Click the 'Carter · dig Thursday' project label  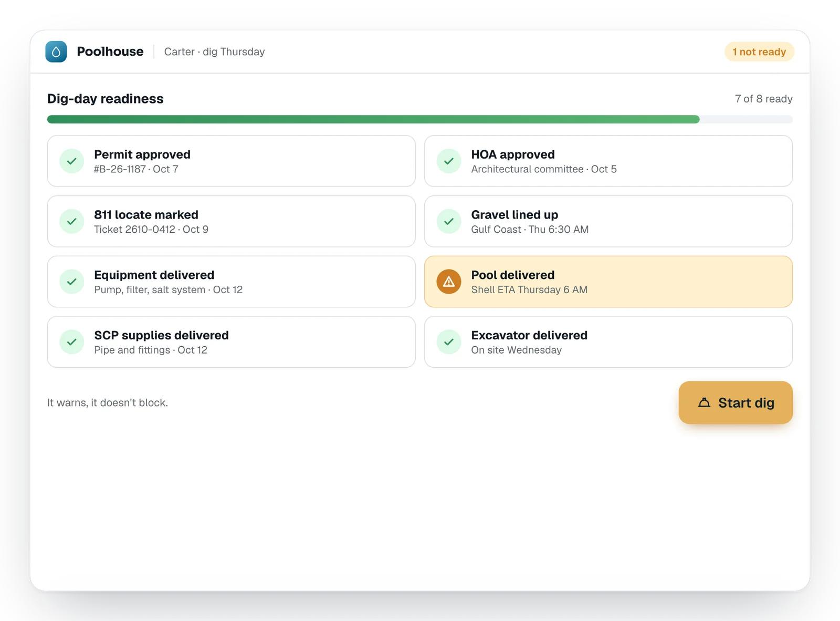(215, 51)
